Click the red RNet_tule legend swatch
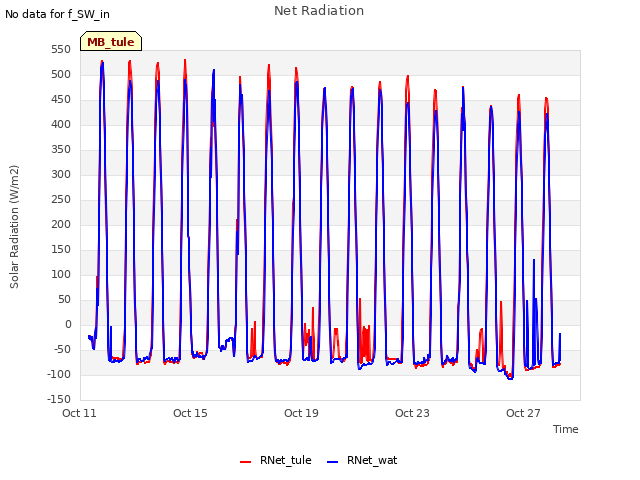The height and width of the screenshot is (480, 640). click(245, 462)
